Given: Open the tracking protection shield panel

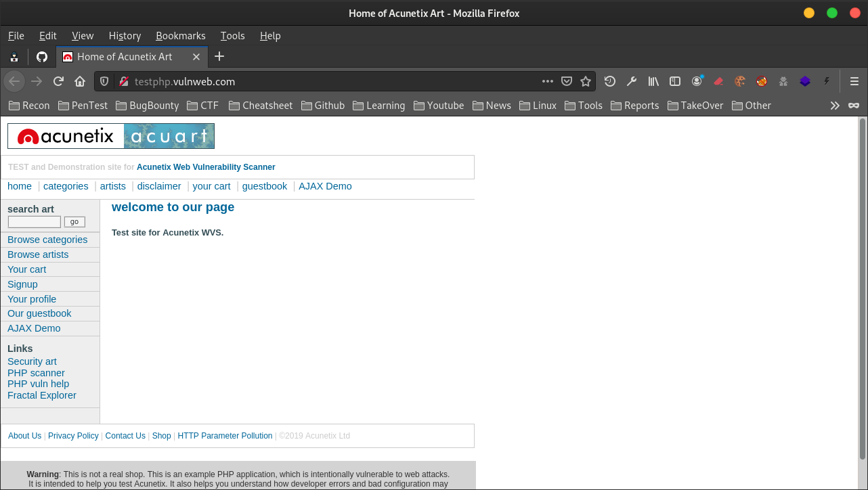Looking at the screenshot, I should (x=104, y=81).
